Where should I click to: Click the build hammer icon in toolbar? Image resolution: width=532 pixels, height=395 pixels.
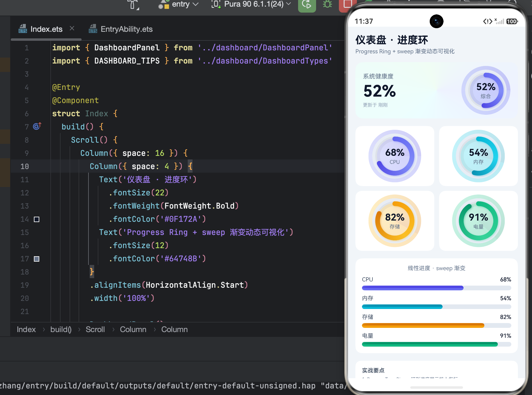point(133,4)
